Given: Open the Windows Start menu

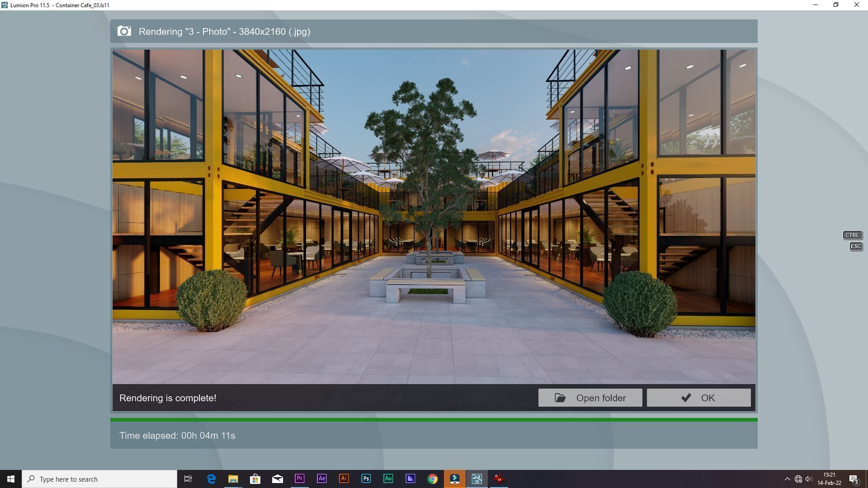Looking at the screenshot, I should click(11, 479).
